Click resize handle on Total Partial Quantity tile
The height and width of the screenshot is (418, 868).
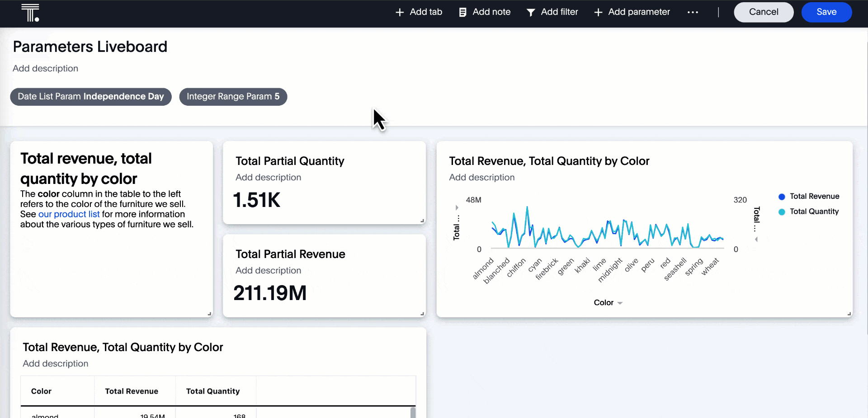coord(422,221)
